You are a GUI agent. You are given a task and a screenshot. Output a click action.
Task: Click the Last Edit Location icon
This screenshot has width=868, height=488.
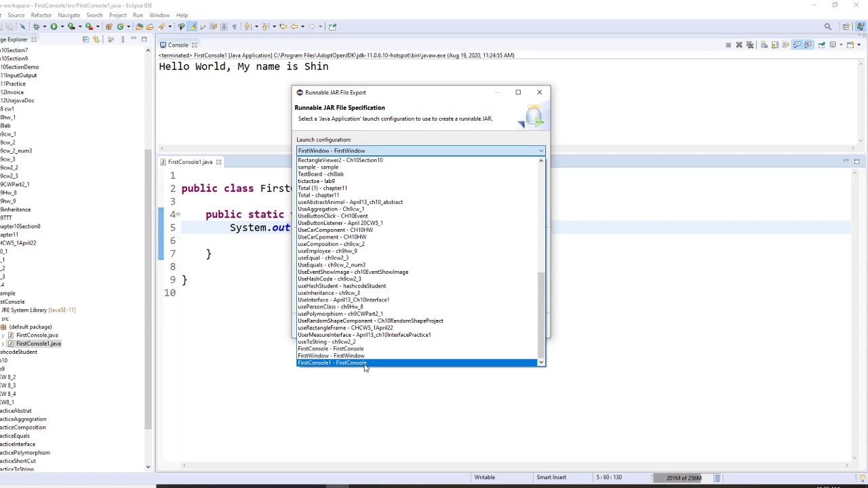point(283,26)
